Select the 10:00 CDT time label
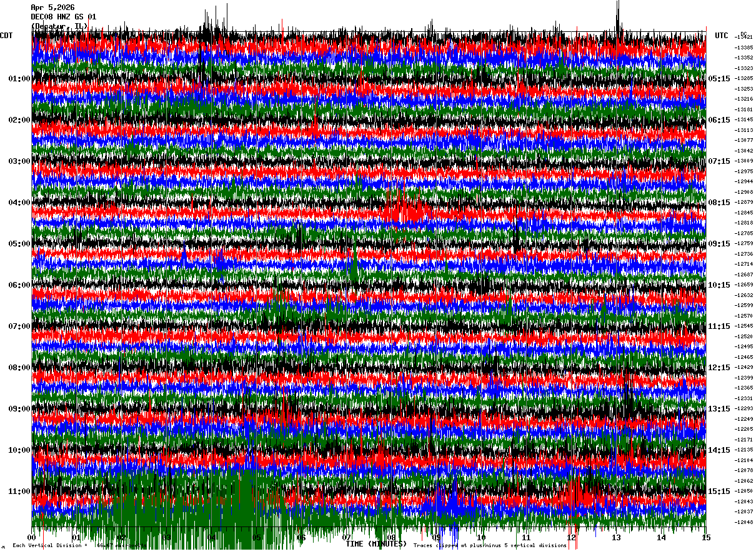This screenshot has height=554, width=756. pyautogui.click(x=19, y=450)
